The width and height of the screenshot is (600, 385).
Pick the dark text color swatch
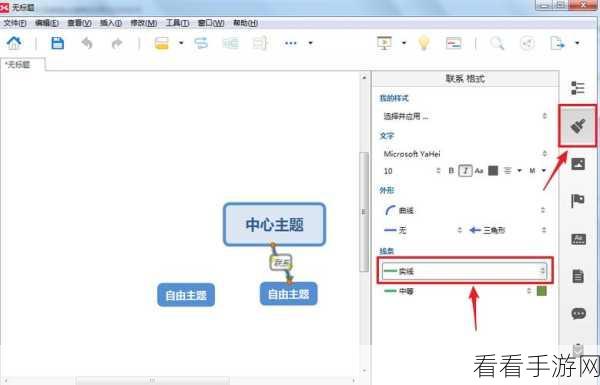(493, 171)
